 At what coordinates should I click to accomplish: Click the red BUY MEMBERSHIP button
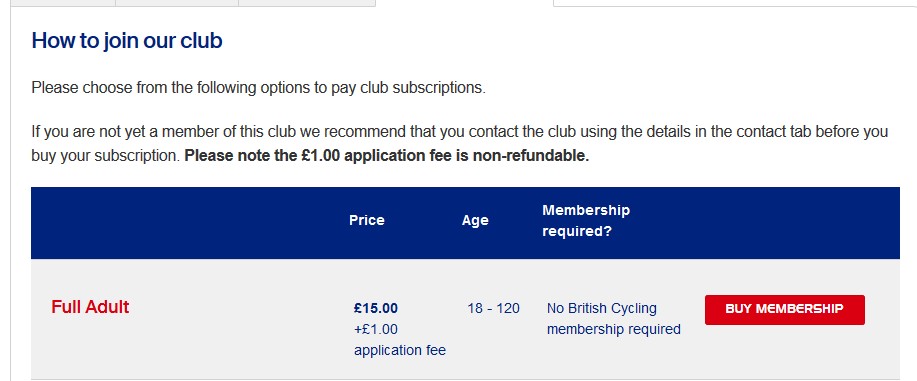coord(784,310)
